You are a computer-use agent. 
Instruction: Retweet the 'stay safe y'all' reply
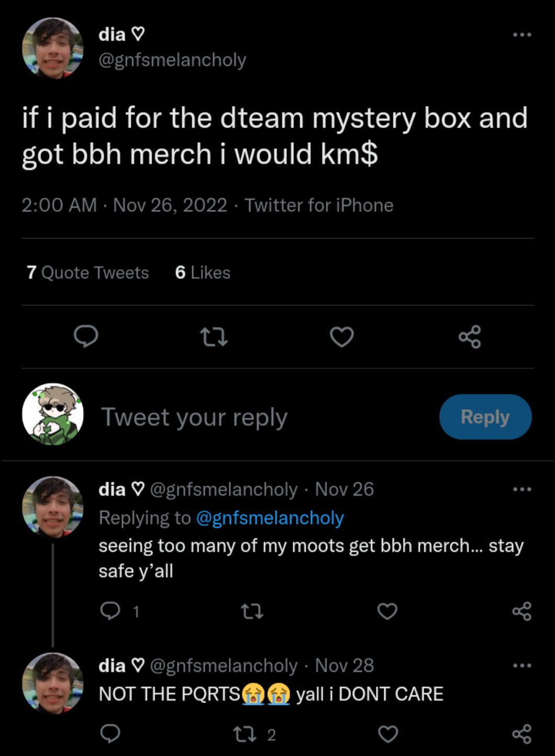point(251,611)
